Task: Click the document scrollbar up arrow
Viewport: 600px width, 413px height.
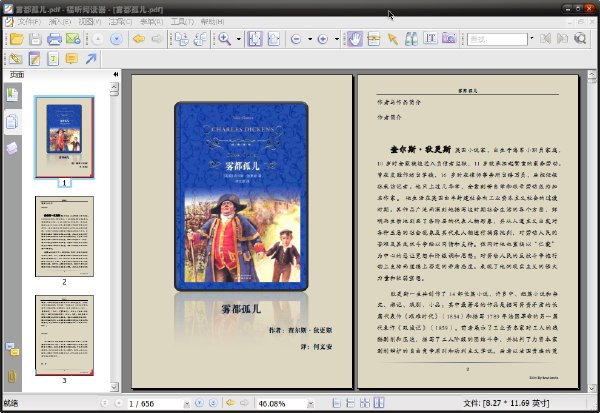Action: coord(592,75)
